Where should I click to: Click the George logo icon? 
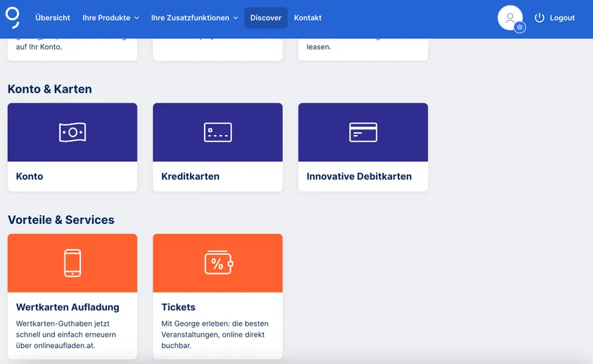12,18
